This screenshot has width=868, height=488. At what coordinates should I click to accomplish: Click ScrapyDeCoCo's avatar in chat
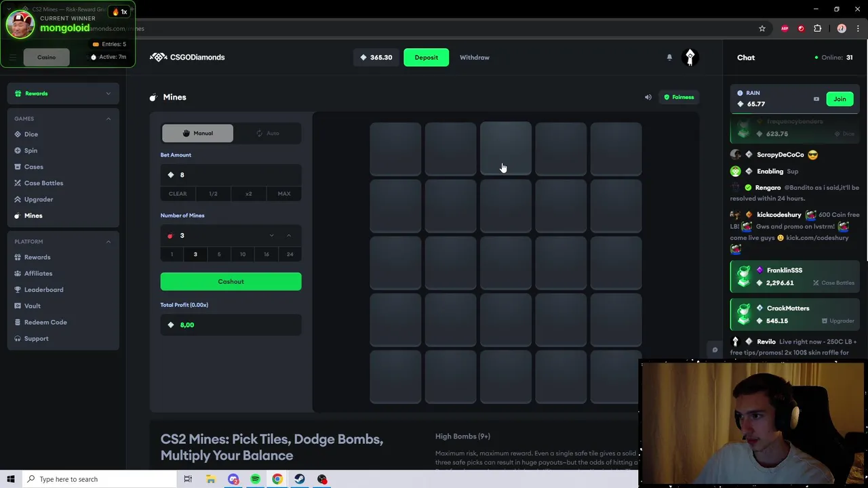[736, 155]
